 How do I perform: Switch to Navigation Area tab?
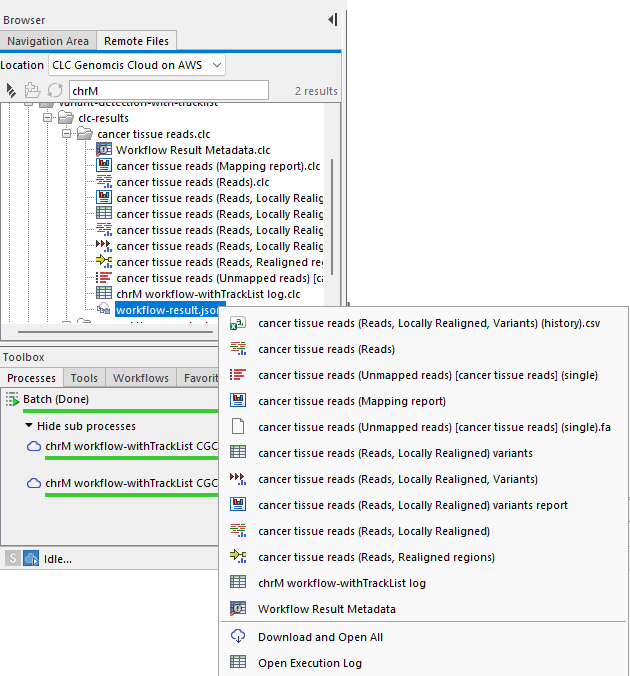[x=48, y=41]
